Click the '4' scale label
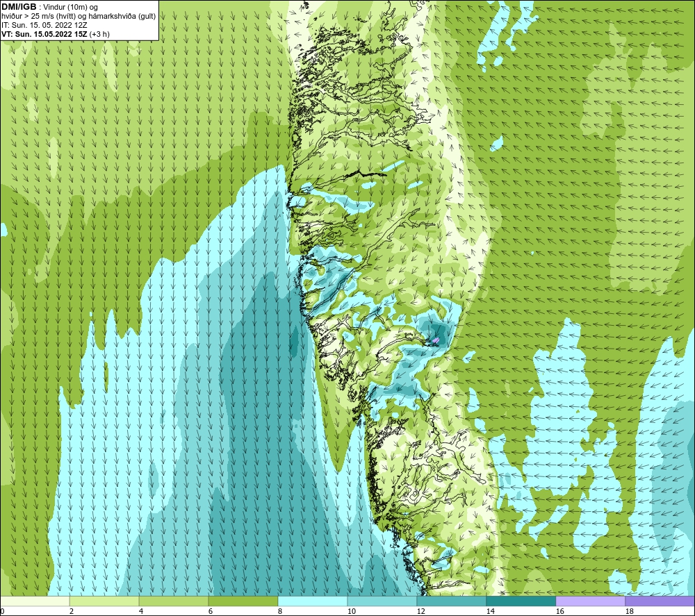 (x=141, y=612)
